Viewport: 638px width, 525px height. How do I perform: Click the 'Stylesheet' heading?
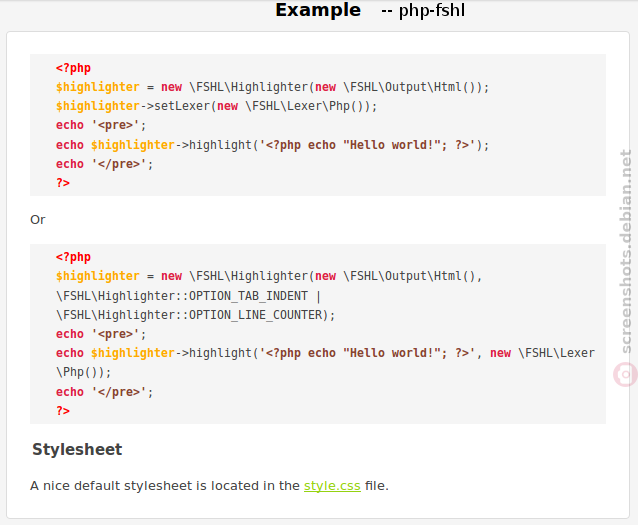[77, 449]
